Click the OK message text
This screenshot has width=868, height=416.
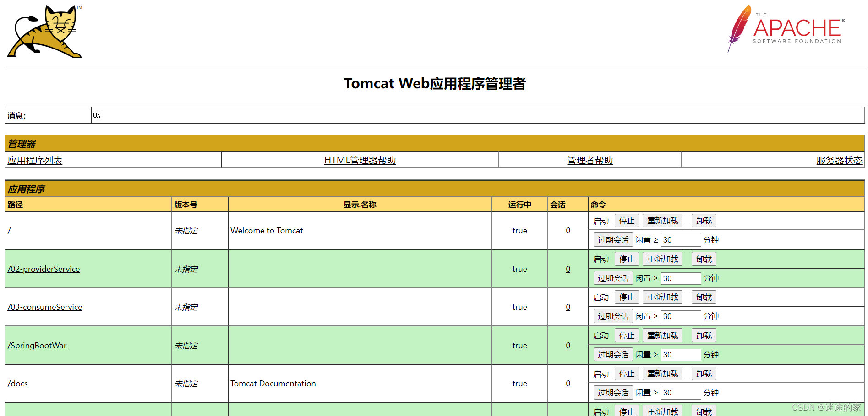coord(97,115)
